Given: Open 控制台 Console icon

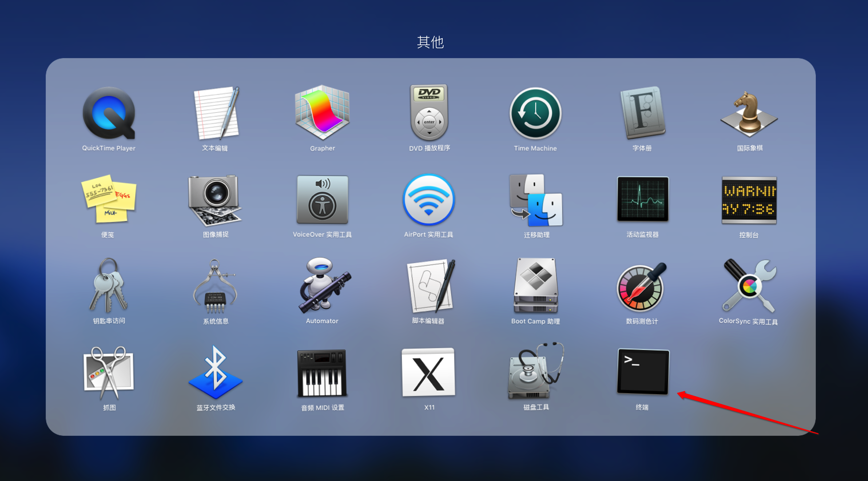Looking at the screenshot, I should pos(749,200).
